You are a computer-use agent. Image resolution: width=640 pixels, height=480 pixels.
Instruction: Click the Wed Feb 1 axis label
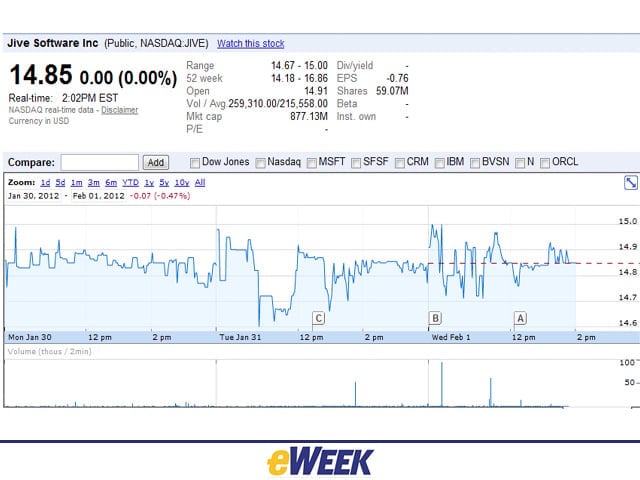pos(451,337)
